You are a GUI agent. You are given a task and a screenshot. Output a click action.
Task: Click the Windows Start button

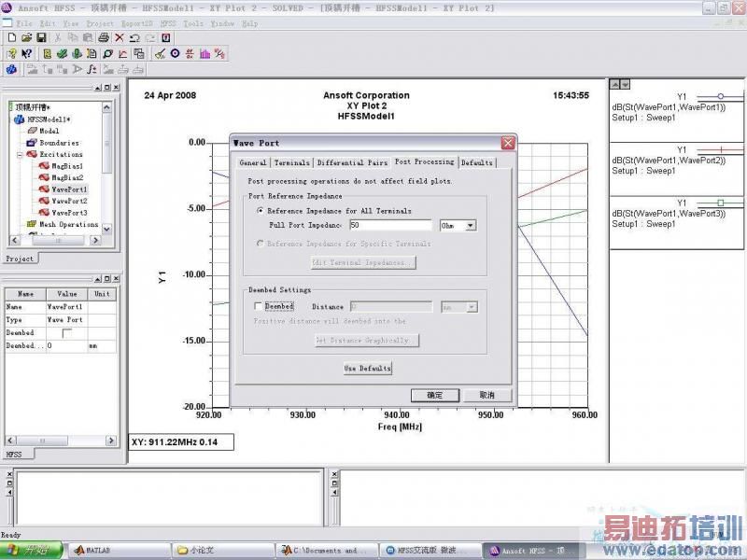[32, 550]
